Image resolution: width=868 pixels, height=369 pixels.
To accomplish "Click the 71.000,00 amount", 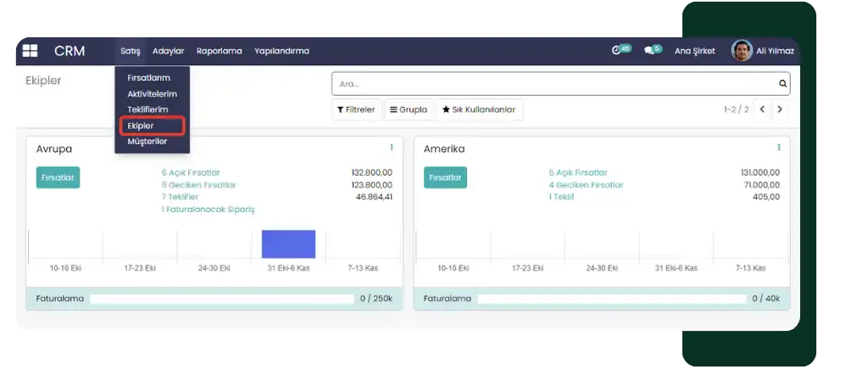I will click(x=762, y=185).
